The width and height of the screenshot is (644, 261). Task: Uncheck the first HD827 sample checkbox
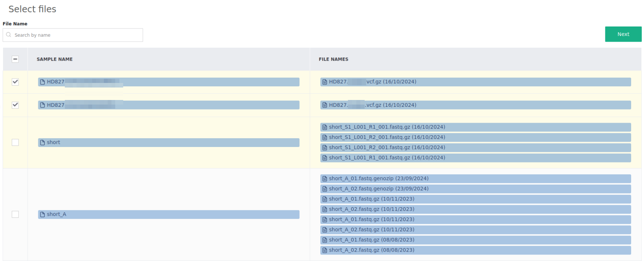(15, 82)
